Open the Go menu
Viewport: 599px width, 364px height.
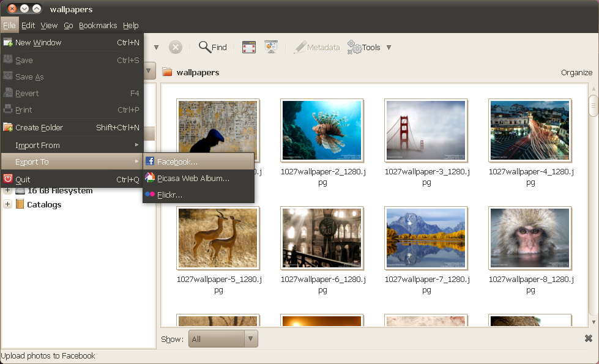[x=69, y=26]
